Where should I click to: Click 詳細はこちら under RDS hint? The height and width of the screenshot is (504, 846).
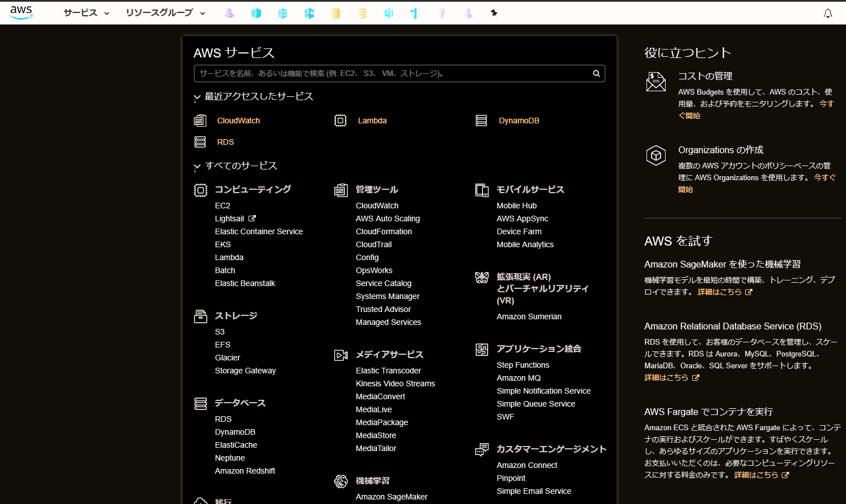pos(671,377)
